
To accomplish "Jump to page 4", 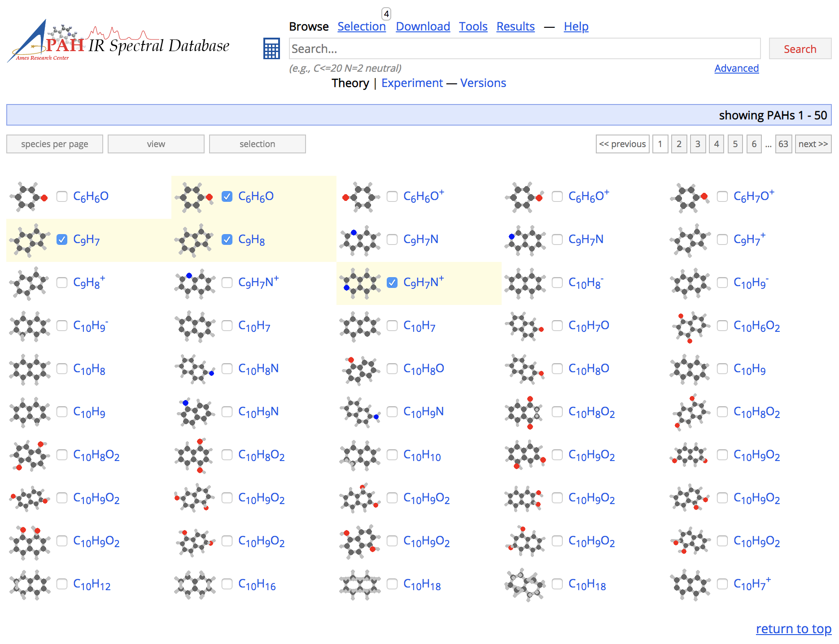I will click(x=717, y=144).
